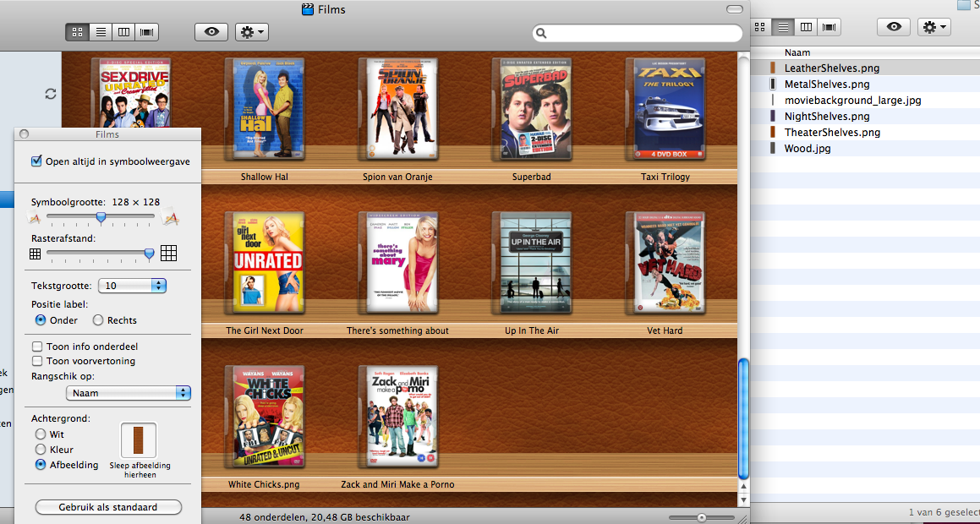Image resolution: width=980 pixels, height=524 pixels.
Task: Adjust the Symboolgrootte slider
Action: pos(101,216)
